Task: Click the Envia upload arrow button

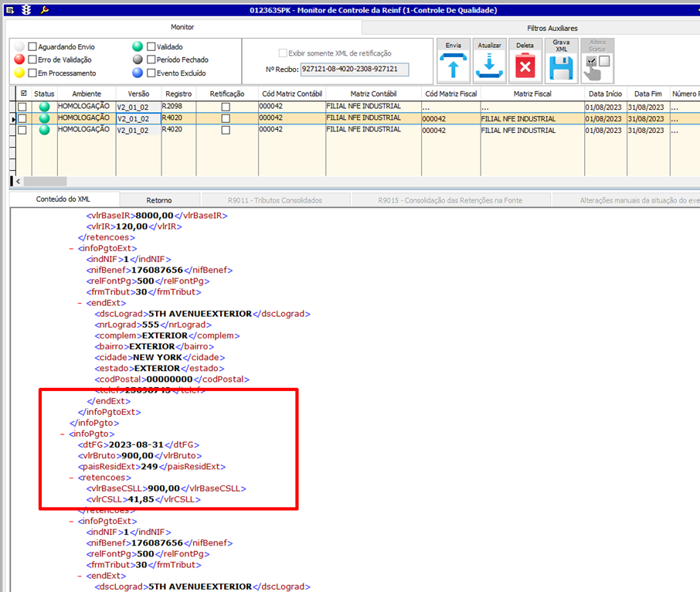Action: coord(453,61)
